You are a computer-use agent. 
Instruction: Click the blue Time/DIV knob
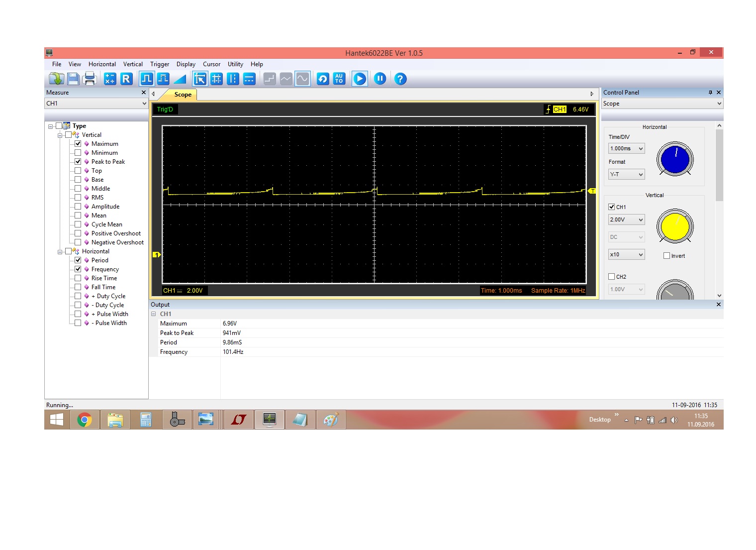(x=675, y=159)
